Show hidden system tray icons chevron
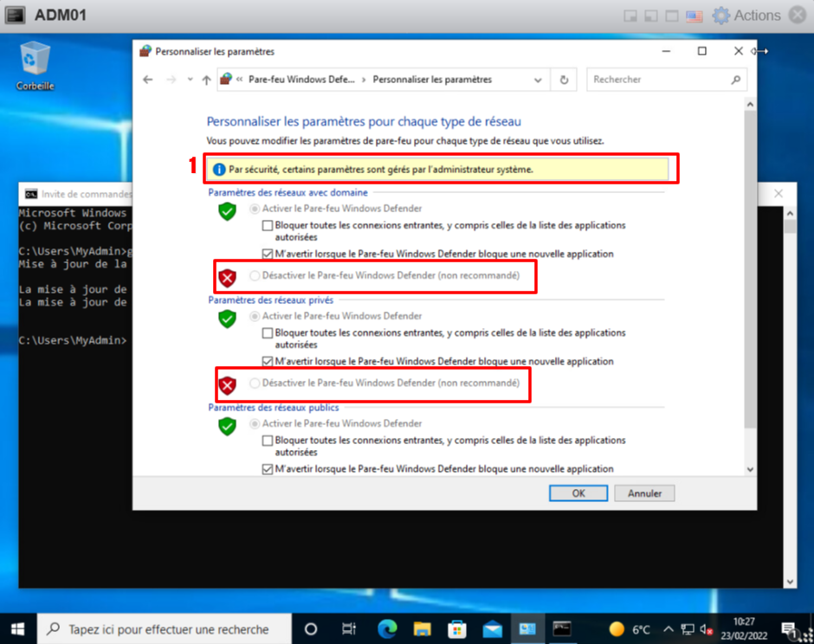The height and width of the screenshot is (644, 814). click(x=668, y=629)
